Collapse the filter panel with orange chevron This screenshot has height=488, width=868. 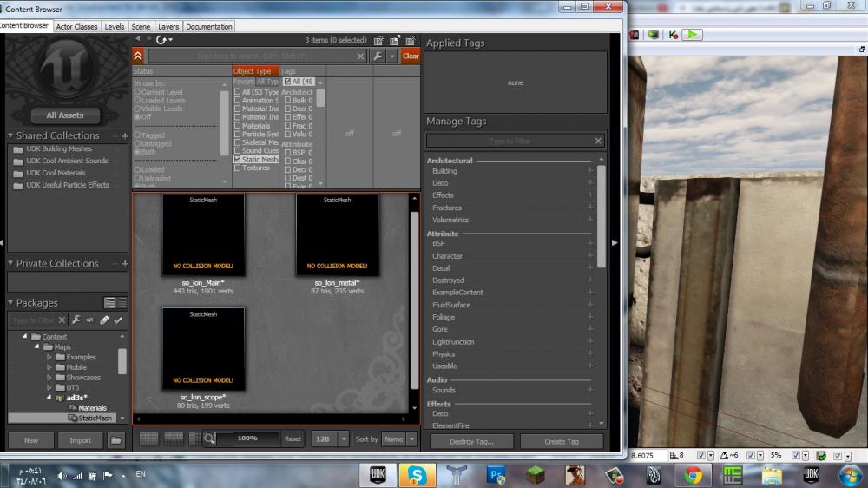pyautogui.click(x=138, y=56)
